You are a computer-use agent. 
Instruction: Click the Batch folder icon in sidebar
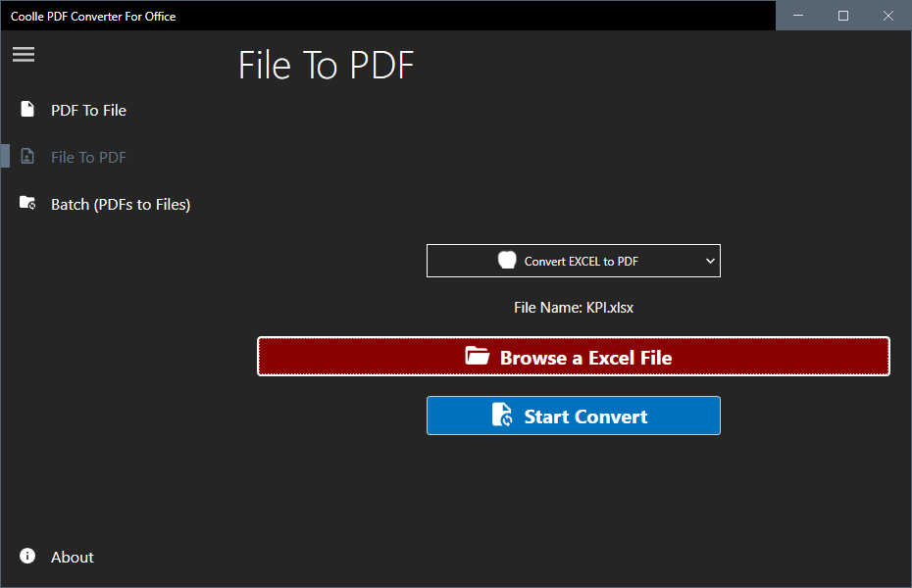coord(27,204)
